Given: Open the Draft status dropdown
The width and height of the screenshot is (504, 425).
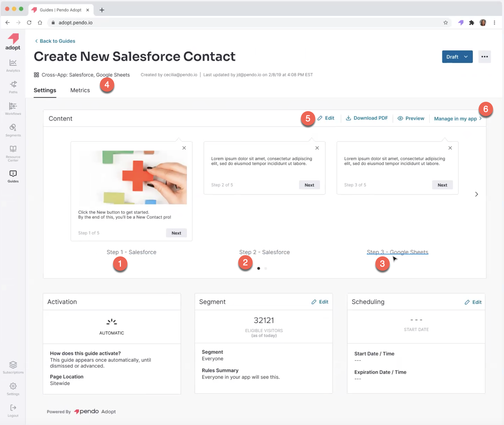Looking at the screenshot, I should coord(457,57).
